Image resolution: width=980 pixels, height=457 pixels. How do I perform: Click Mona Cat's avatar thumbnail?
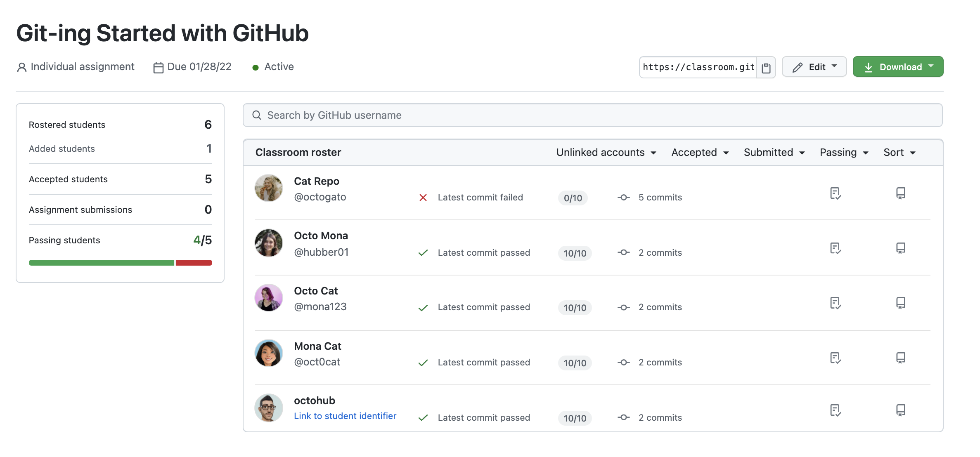pyautogui.click(x=269, y=353)
